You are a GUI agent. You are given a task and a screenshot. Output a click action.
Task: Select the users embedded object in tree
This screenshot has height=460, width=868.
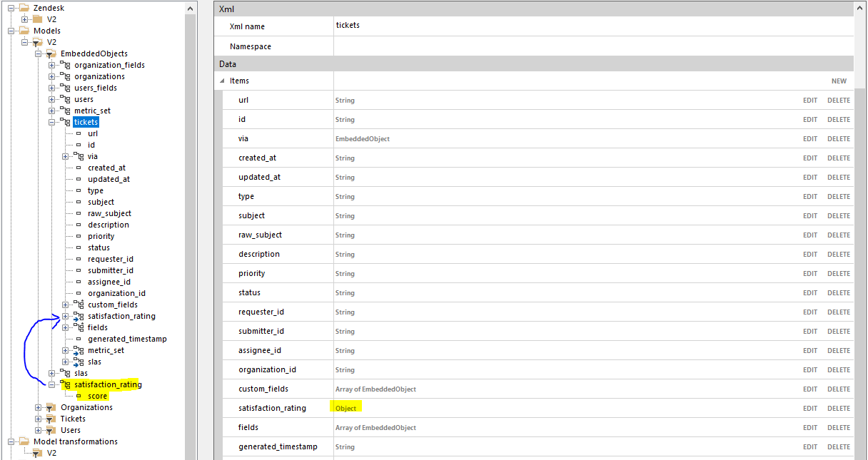point(84,99)
